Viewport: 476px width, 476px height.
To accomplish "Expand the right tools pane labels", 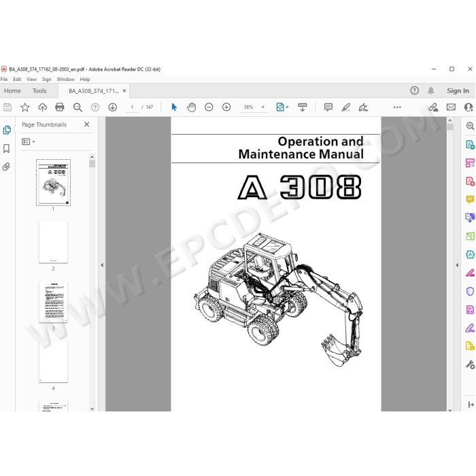I will click(471, 405).
